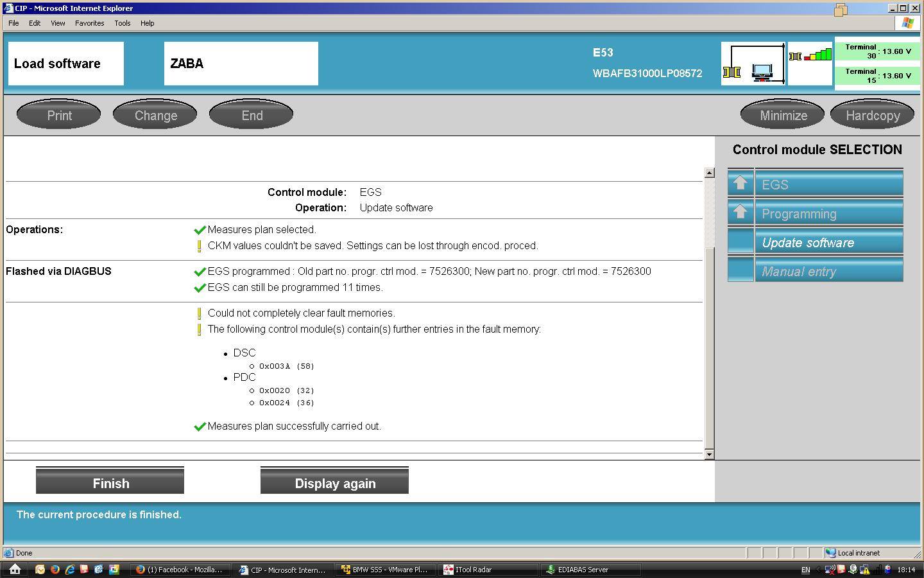Click the Hardcopy button
The image size is (924, 578).
click(x=873, y=116)
